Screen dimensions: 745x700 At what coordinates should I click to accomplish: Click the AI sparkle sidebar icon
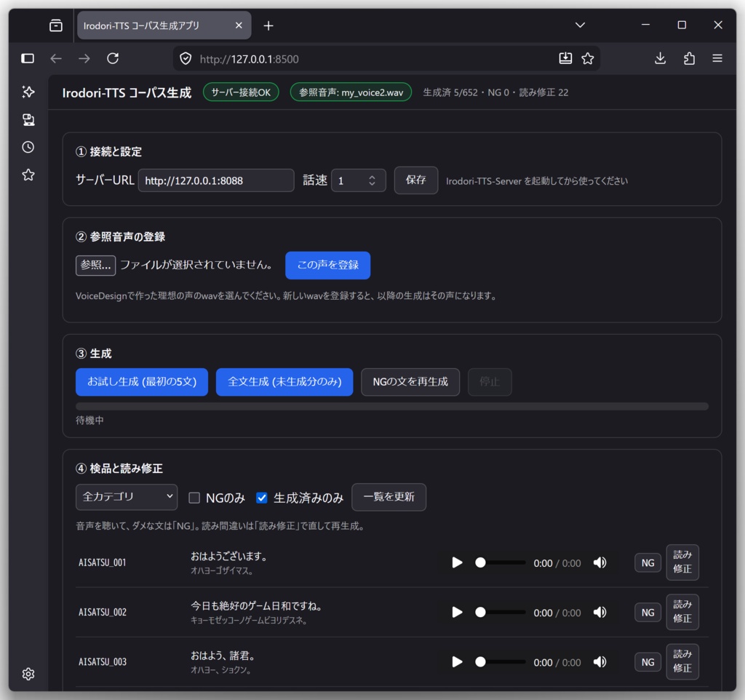[28, 92]
